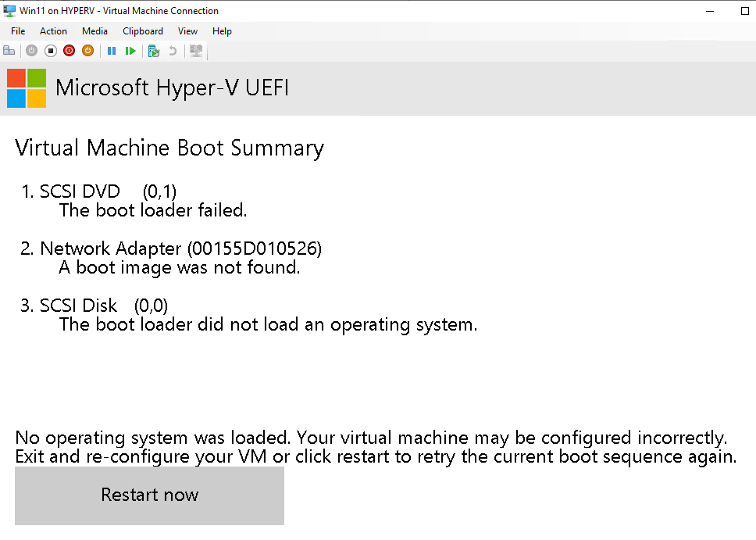Minimize the Virtual Machine Connection window
This screenshot has width=756, height=540.
click(710, 11)
